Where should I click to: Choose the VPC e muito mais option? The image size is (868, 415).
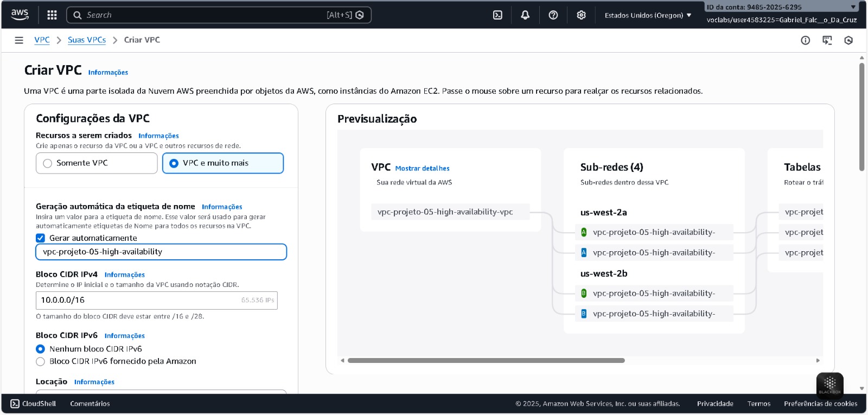pos(174,163)
